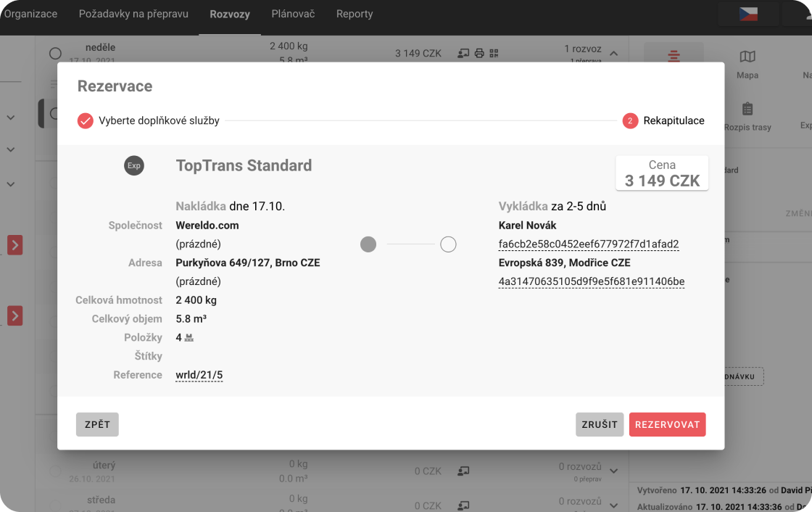Click the Exp badge icon
812x512 pixels.
click(133, 166)
